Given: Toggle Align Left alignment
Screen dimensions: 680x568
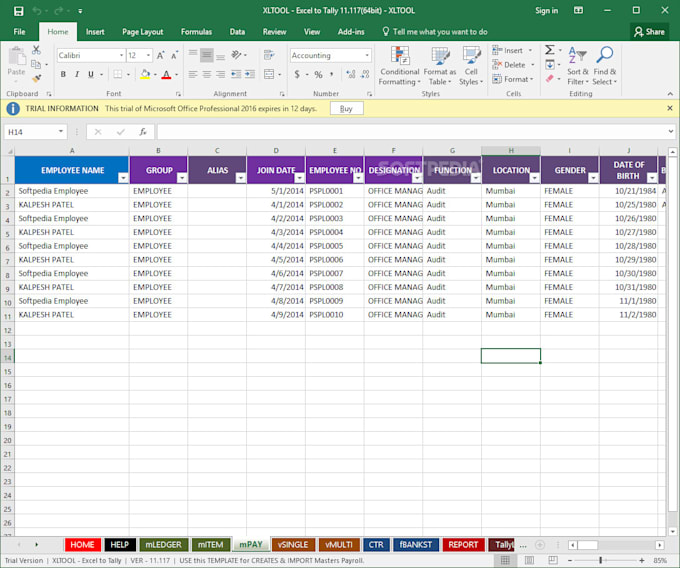Looking at the screenshot, I should [193, 74].
